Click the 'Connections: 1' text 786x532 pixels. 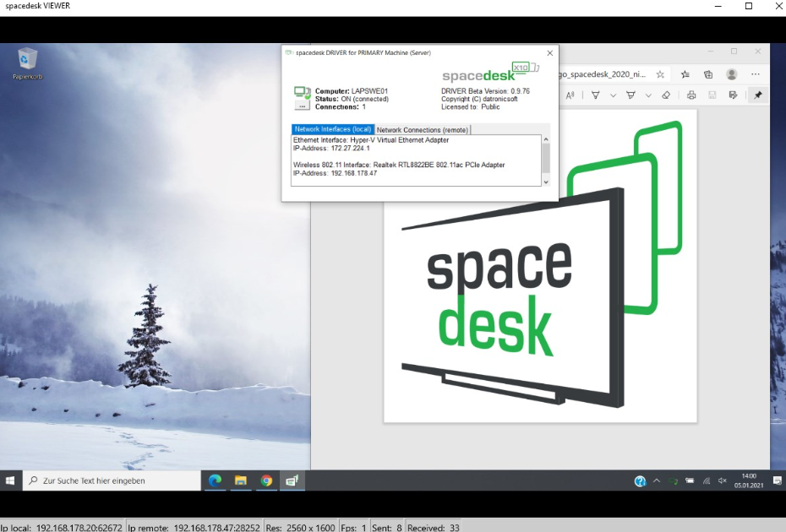click(341, 106)
